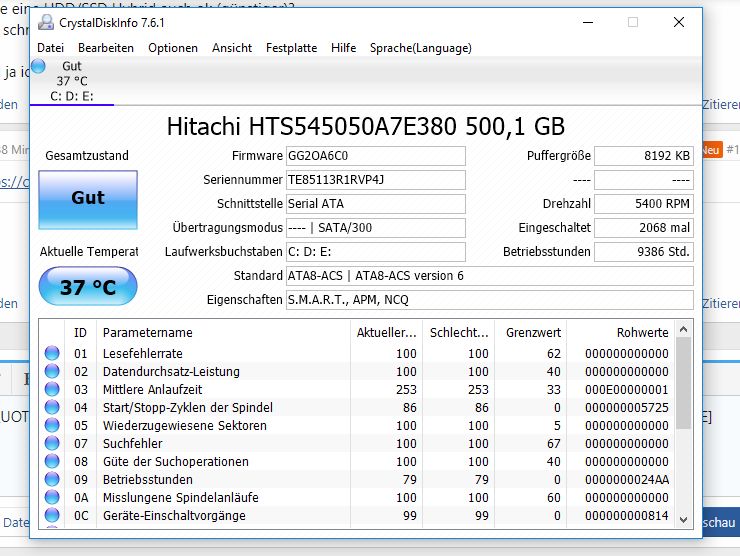Viewport: 740px width, 556px height.
Task: Close the CrystalDiskInfo window
Action: point(679,22)
